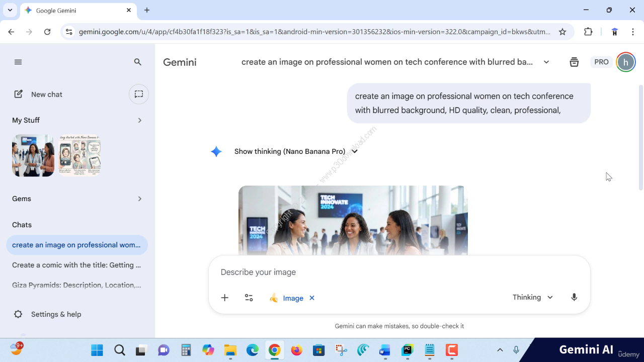
Task: Expand the conversation title chevron
Action: pyautogui.click(x=546, y=62)
